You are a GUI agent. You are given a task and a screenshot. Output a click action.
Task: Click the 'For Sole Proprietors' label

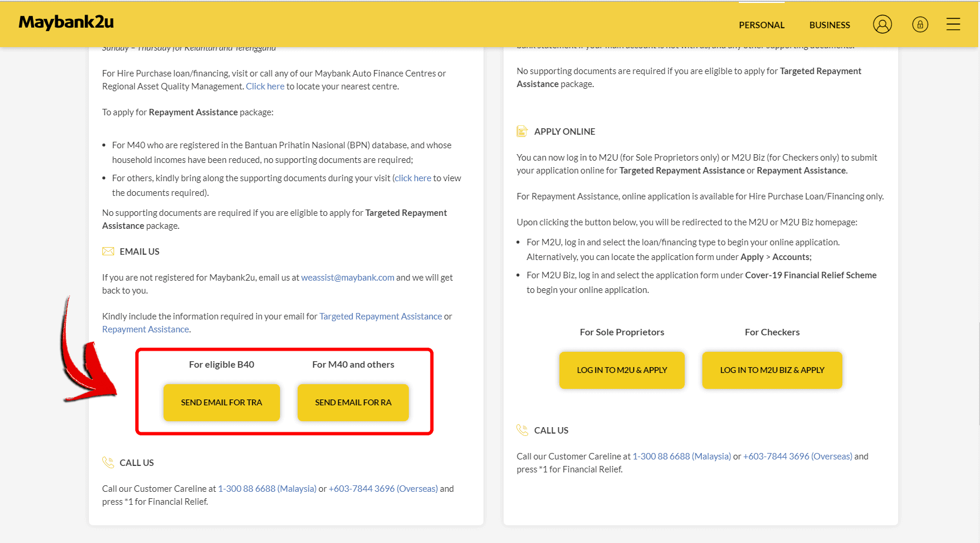[622, 332]
